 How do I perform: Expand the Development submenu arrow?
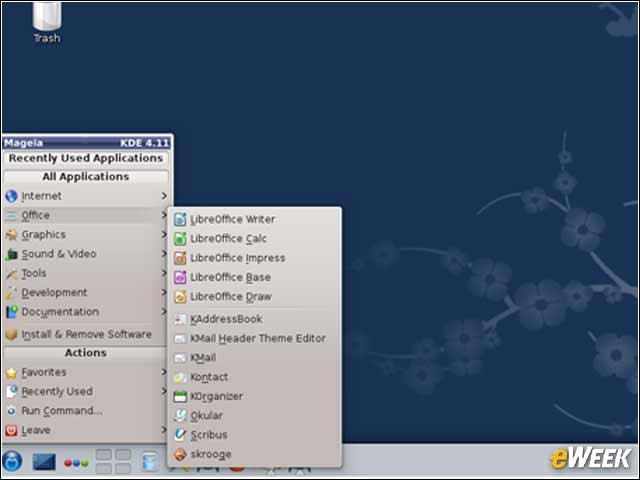[164, 292]
